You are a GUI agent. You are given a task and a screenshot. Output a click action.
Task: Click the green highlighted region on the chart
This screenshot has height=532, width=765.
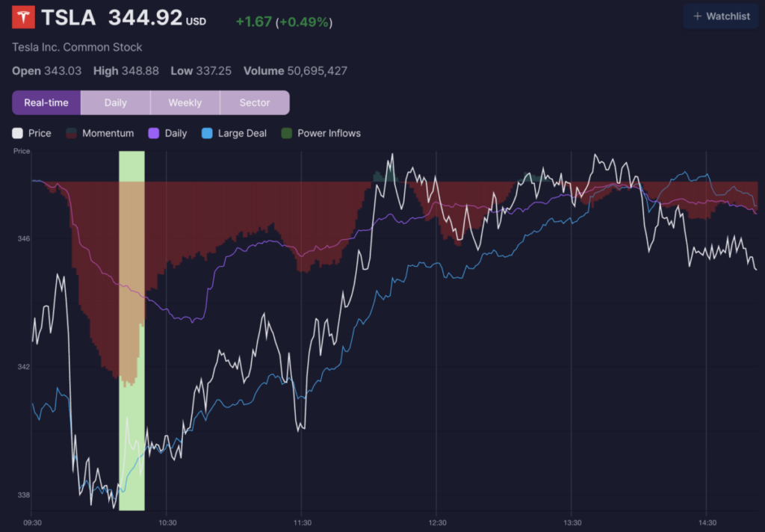coord(132,329)
